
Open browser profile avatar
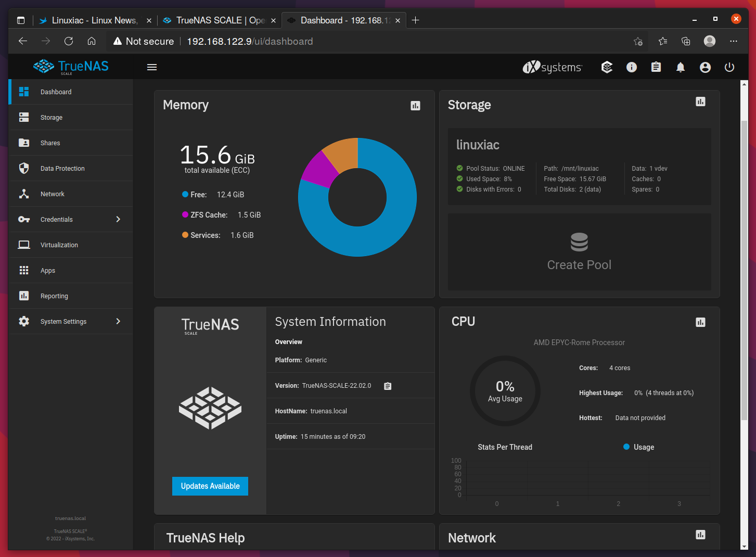click(x=710, y=41)
